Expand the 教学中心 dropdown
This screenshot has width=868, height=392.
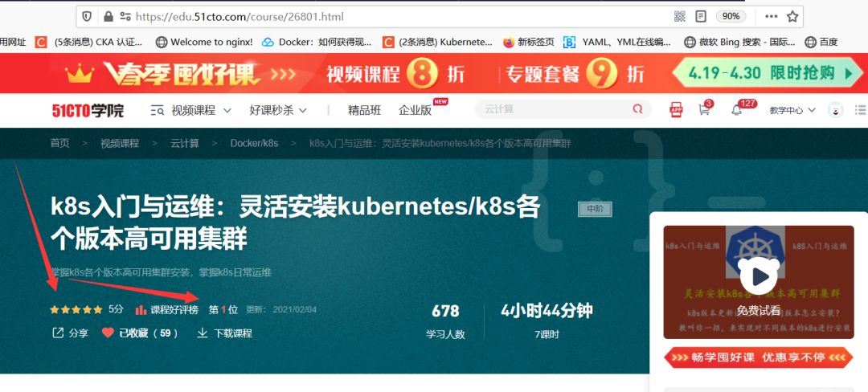click(x=792, y=110)
